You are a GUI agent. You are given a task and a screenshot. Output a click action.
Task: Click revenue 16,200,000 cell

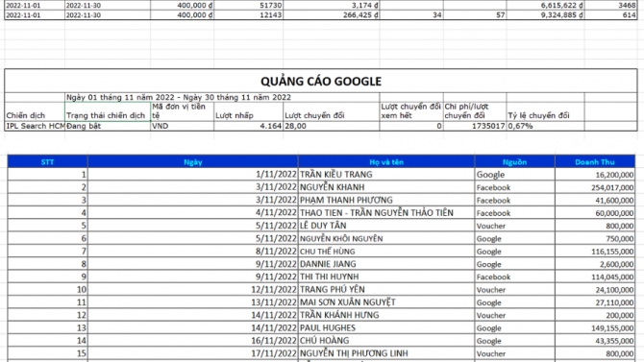pyautogui.click(x=595, y=175)
